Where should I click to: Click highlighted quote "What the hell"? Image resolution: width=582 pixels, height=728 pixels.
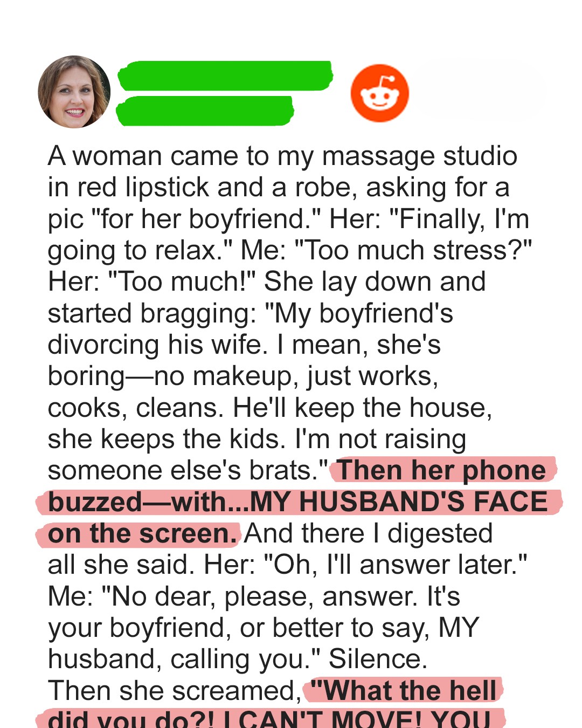click(404, 690)
